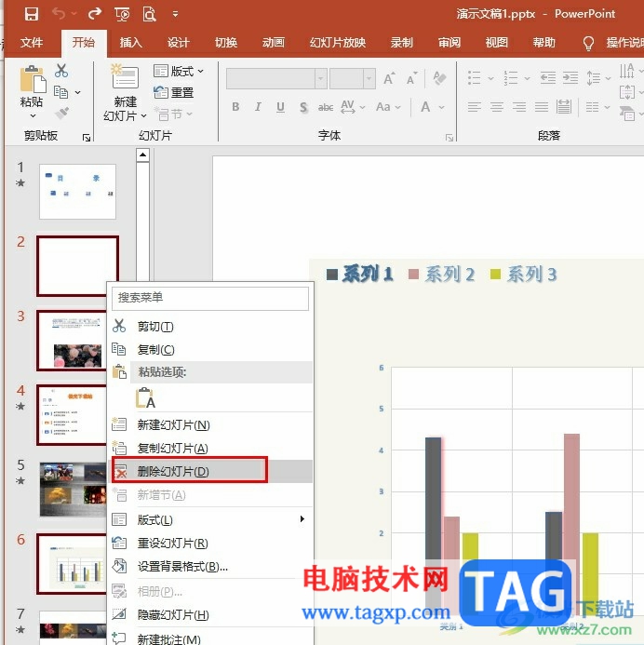Click the Undo arrow icon
This screenshot has width=644, height=645.
pyautogui.click(x=59, y=14)
